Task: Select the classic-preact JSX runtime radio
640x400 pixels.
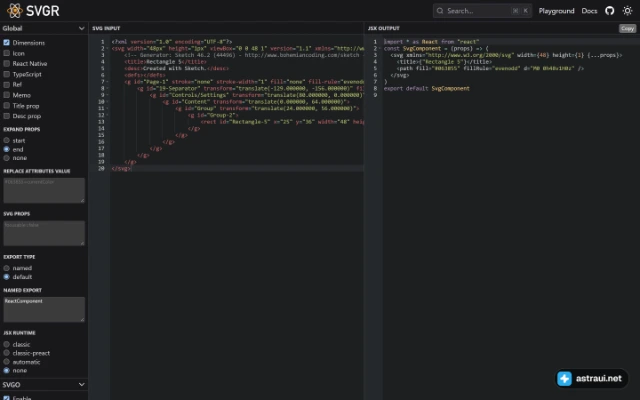Action: click(x=7, y=353)
